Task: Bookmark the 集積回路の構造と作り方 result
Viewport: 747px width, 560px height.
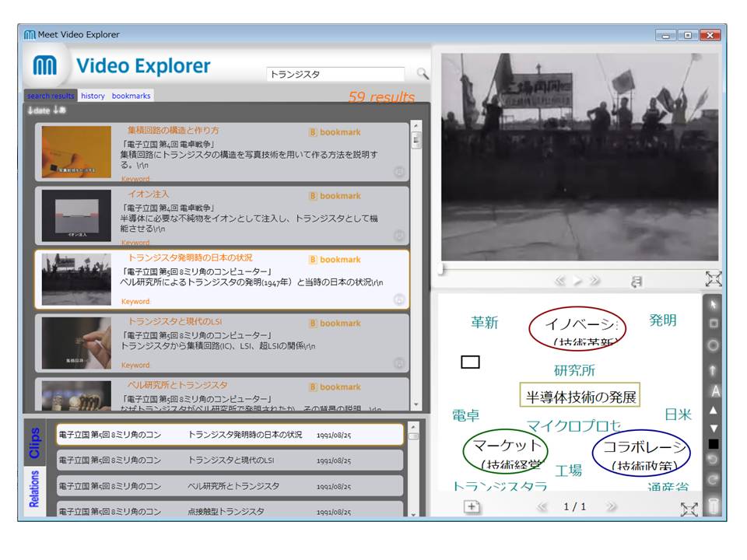Action: [x=335, y=132]
